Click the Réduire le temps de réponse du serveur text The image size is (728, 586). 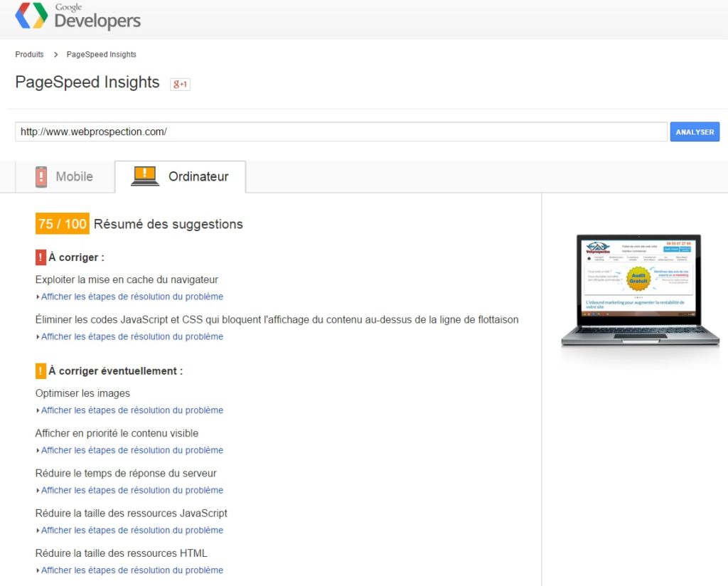(x=126, y=473)
